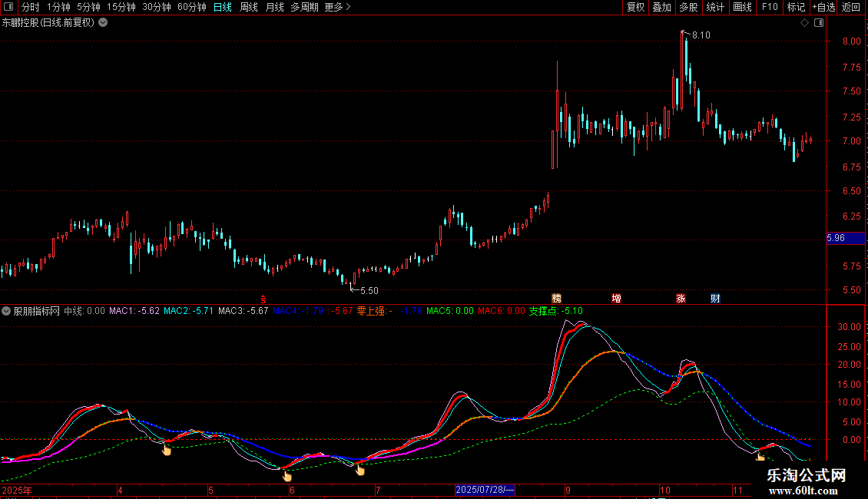Click the 复权 button
The width and height of the screenshot is (868, 499).
coord(635,7)
